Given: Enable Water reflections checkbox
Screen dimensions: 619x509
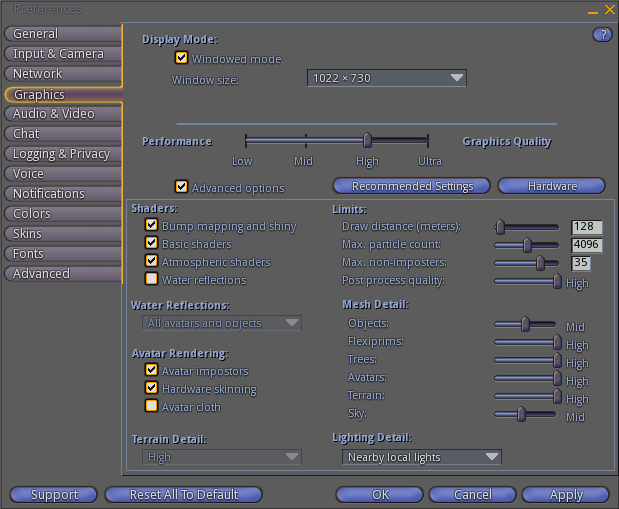Looking at the screenshot, I should pyautogui.click(x=151, y=278).
